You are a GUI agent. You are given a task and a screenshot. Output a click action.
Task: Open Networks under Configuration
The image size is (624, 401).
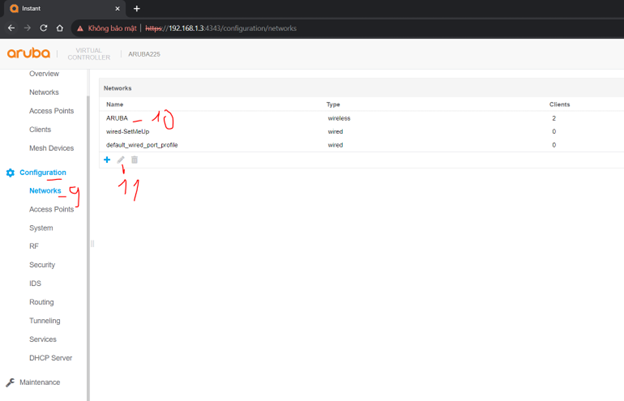(45, 191)
